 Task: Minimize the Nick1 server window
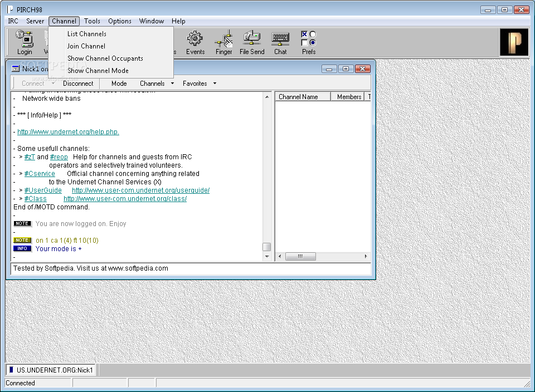[x=329, y=69]
